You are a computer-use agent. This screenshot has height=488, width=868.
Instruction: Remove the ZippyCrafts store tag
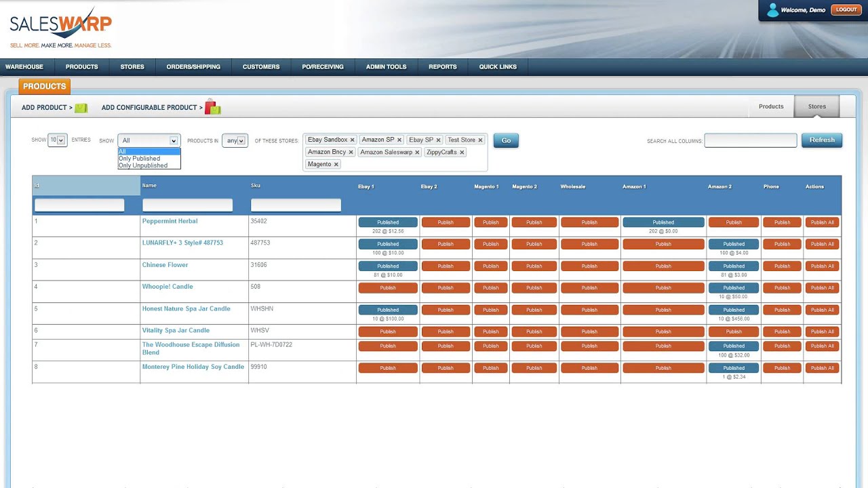click(462, 152)
